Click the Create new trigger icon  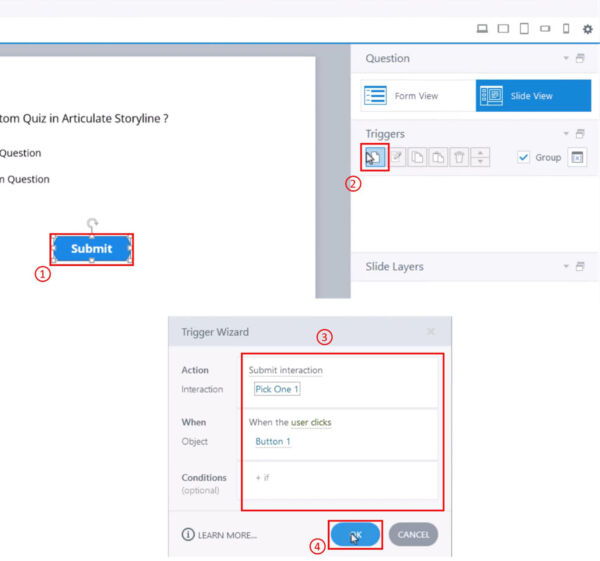point(374,157)
